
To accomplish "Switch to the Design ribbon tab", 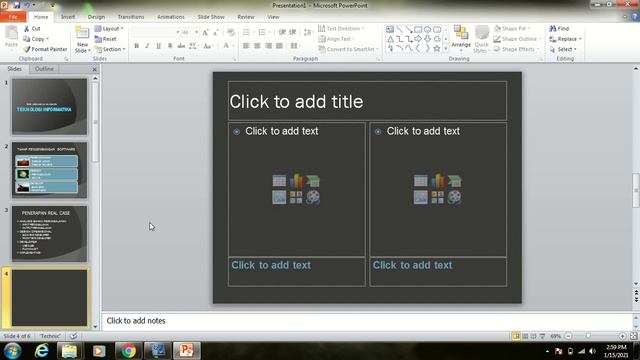I will 96,17.
